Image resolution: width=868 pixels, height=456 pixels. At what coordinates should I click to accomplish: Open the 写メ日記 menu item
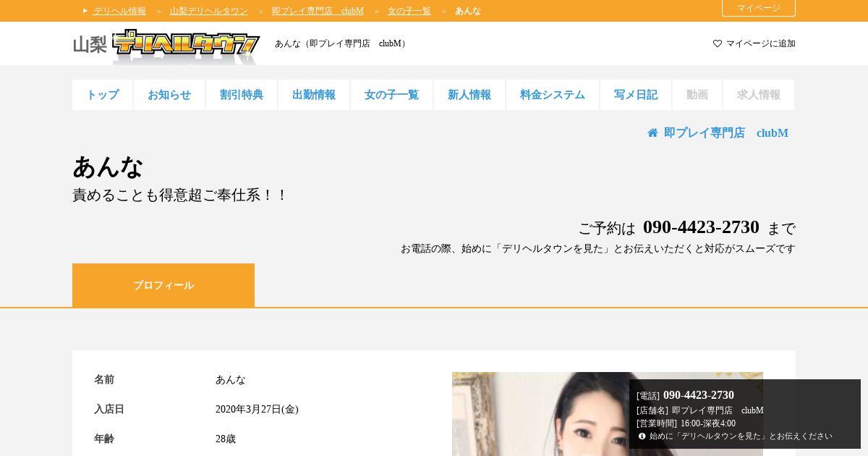click(636, 95)
